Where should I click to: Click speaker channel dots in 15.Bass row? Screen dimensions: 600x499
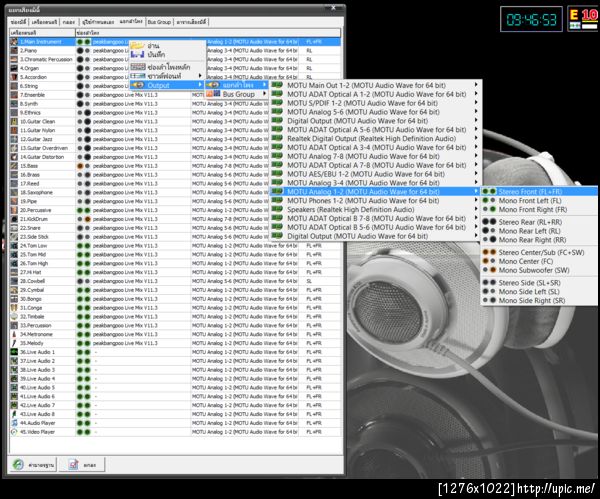[83, 166]
